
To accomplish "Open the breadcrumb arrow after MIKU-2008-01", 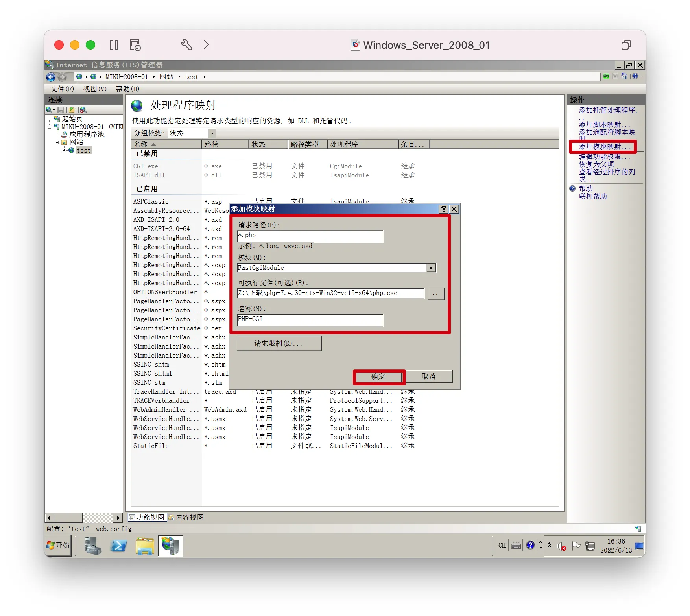I will 154,77.
